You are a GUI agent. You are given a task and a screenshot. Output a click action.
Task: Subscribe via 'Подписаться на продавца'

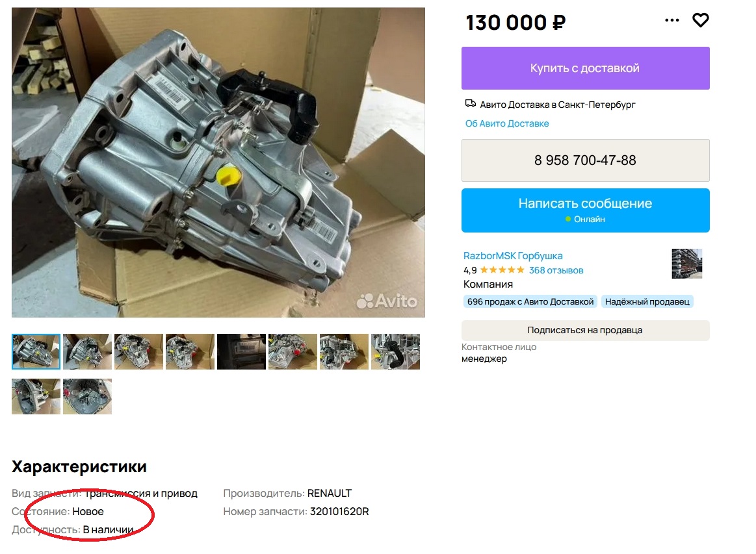coord(585,330)
